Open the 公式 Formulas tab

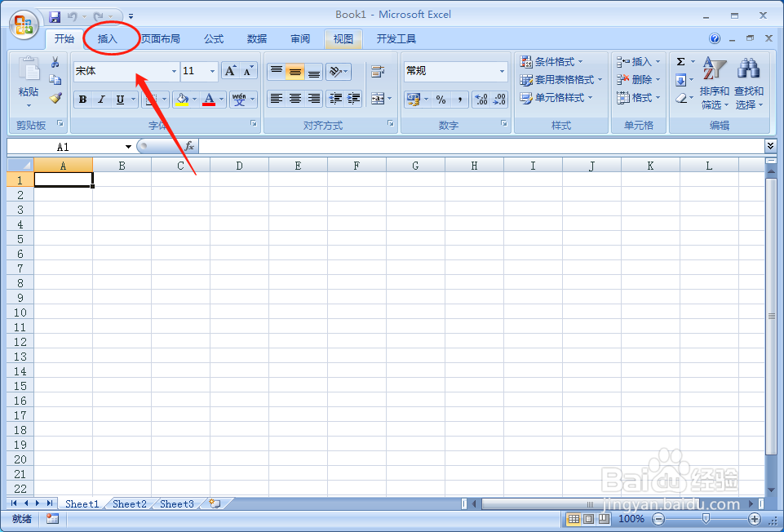click(214, 39)
